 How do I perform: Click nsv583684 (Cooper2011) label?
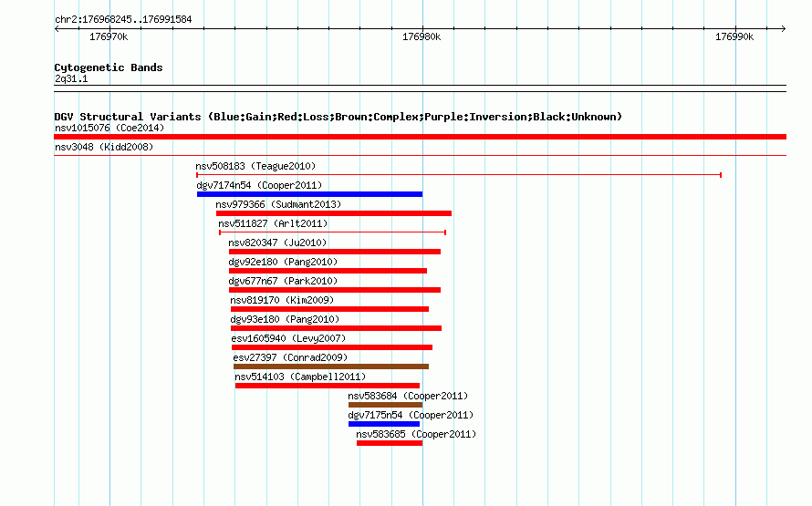coord(408,396)
